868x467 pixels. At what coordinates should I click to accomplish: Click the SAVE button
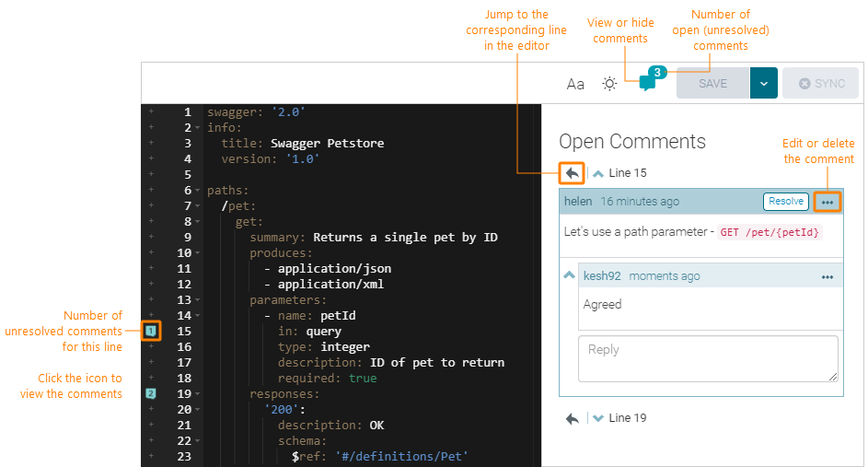pos(712,84)
